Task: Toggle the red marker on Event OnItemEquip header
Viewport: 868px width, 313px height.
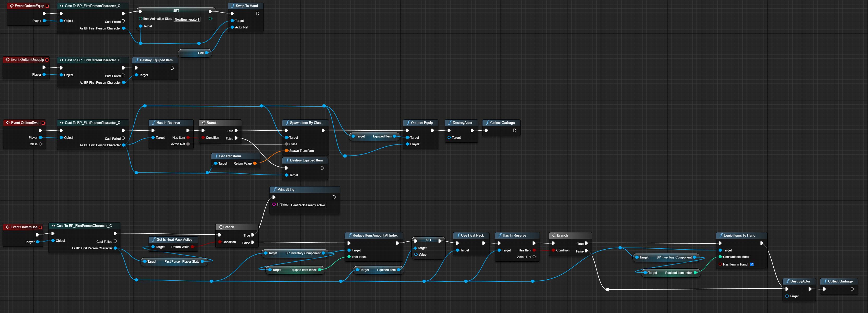Action: pyautogui.click(x=47, y=6)
